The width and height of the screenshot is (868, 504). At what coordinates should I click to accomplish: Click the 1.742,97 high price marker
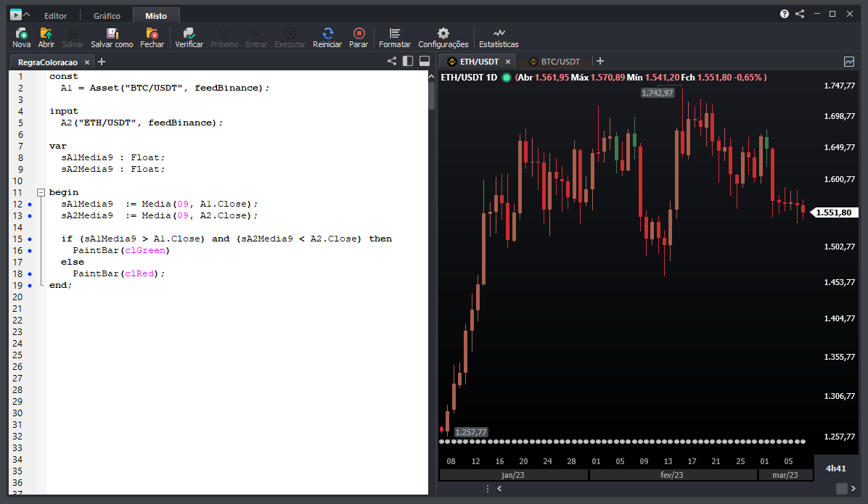pos(658,93)
